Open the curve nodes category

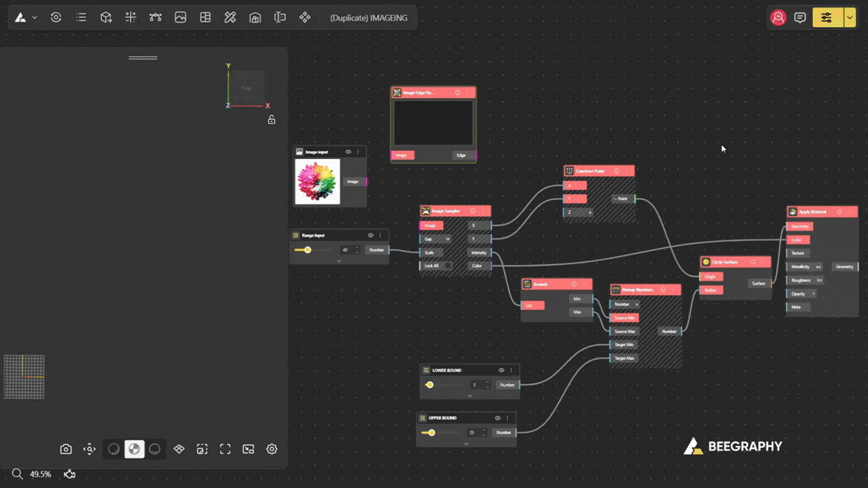pyautogui.click(x=155, y=18)
